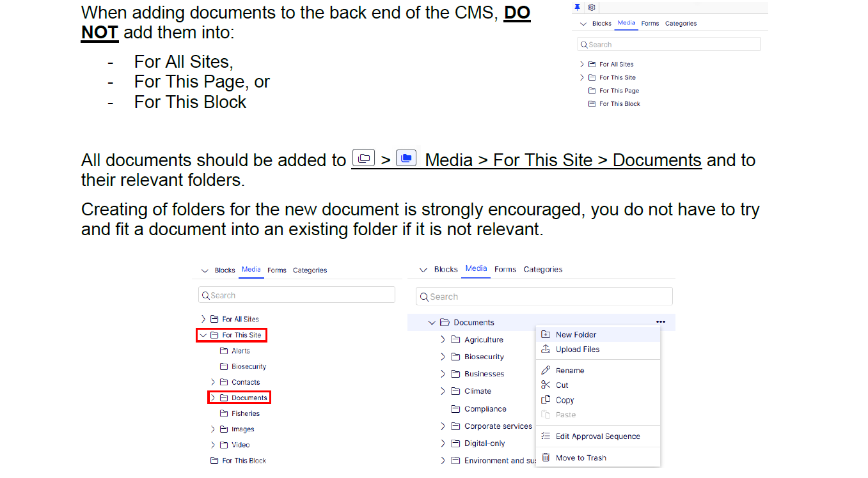Expand the Contacts folder chevron
Viewport: 868px width, 478px height.
(213, 382)
